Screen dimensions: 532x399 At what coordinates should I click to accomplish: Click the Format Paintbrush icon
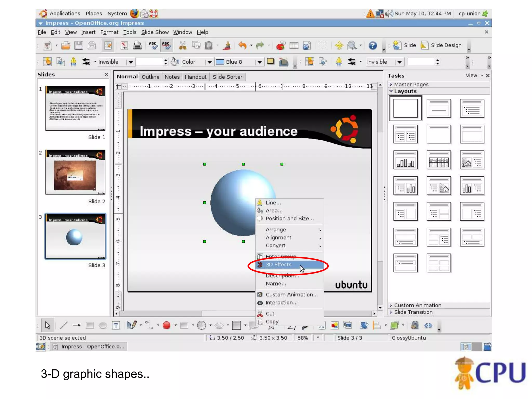coord(228,45)
